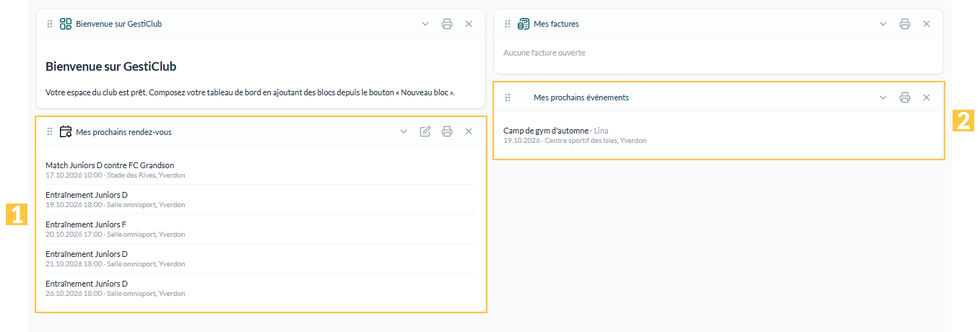Click the rendez-vous calendar icon
980x332 pixels.
tap(66, 131)
